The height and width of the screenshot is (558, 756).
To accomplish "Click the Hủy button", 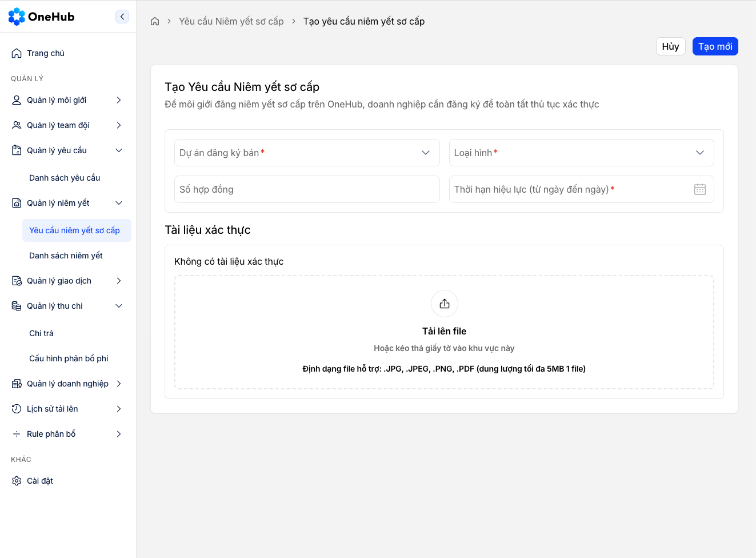I will coord(671,46).
